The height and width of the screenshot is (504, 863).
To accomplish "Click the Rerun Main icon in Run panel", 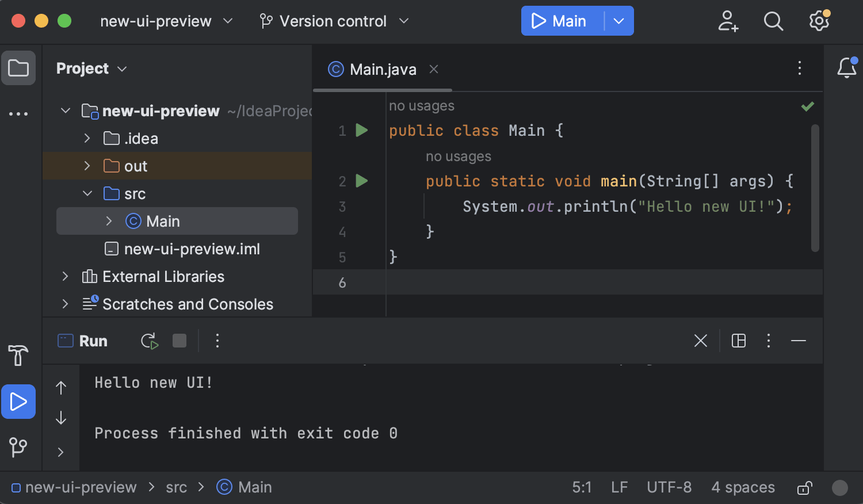I will (x=150, y=341).
